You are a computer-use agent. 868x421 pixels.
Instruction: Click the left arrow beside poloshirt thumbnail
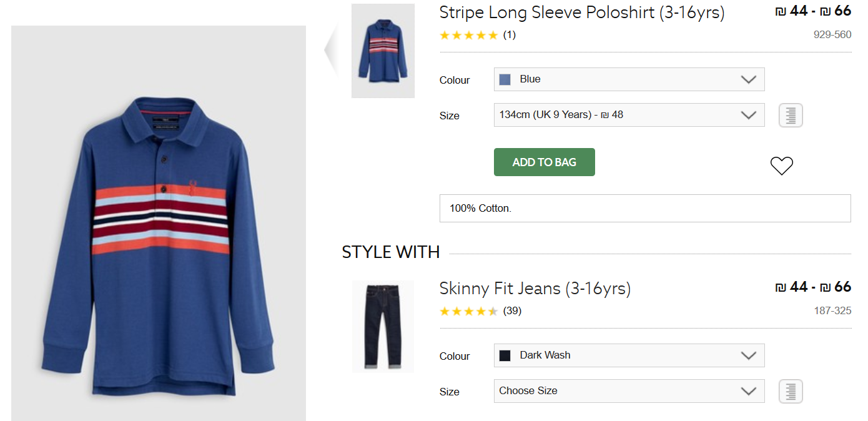[332, 50]
